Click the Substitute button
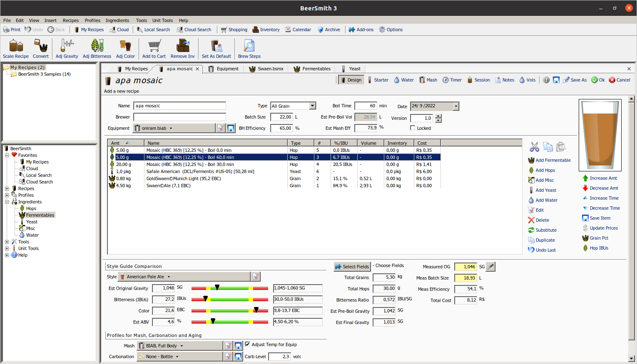Screen dimensions: 637x364 click(x=542, y=230)
